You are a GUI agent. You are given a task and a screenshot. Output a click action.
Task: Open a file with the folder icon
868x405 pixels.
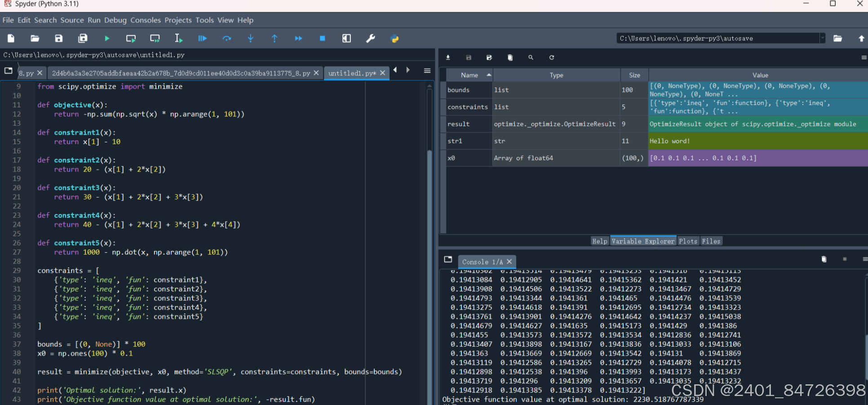pyautogui.click(x=35, y=39)
